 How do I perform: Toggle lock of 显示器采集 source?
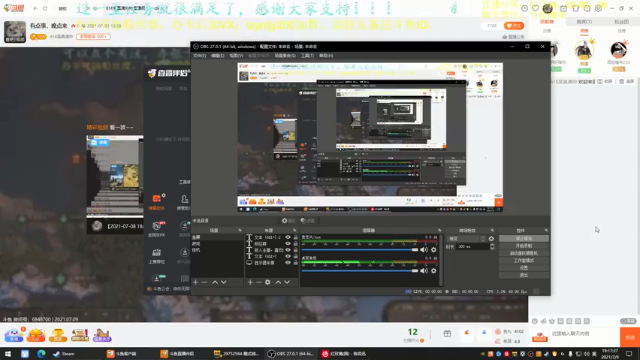(296, 263)
